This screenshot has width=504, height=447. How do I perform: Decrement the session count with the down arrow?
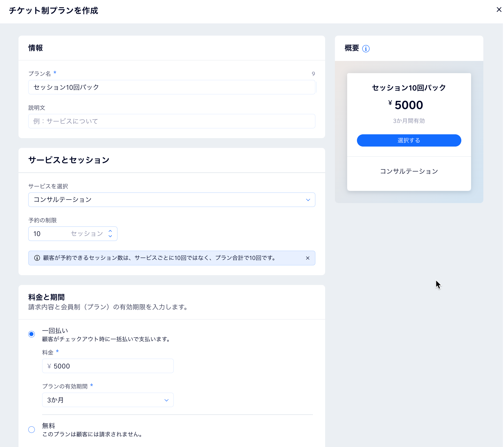110,236
